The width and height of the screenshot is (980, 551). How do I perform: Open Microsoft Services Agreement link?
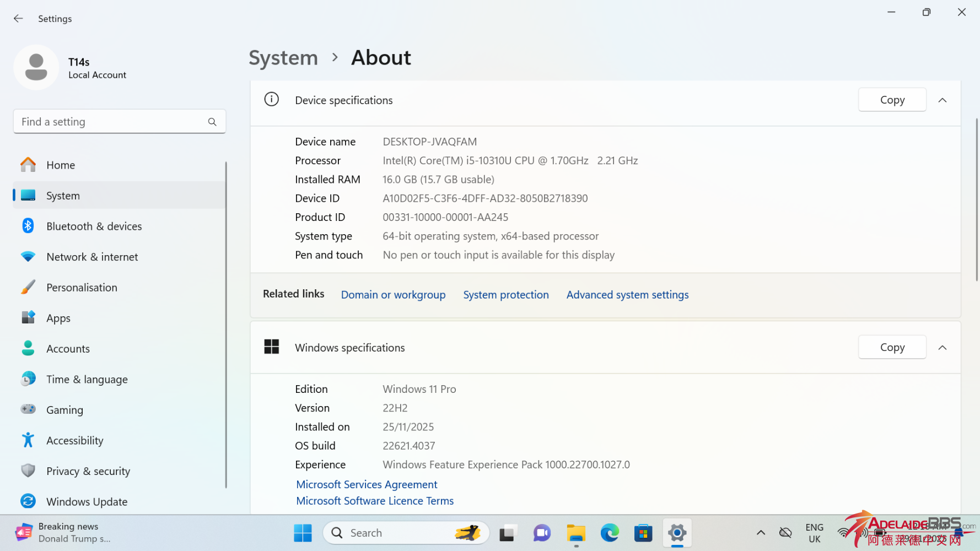click(367, 484)
